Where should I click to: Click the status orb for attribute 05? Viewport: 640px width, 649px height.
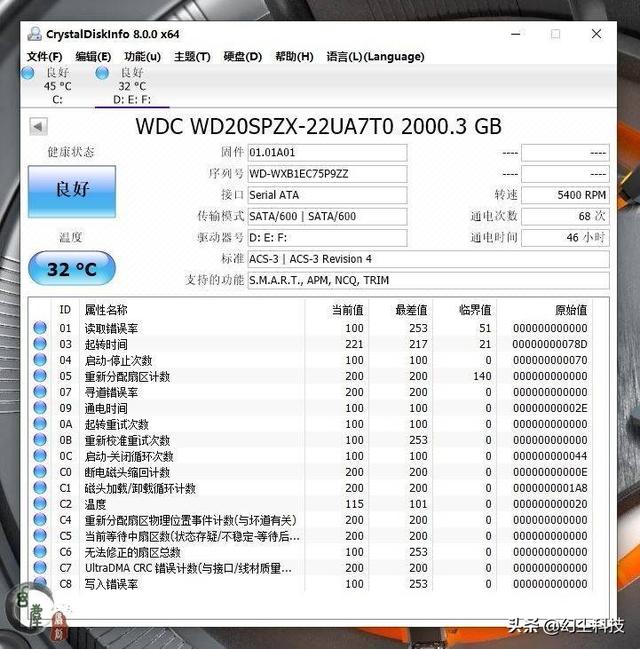[x=40, y=376]
